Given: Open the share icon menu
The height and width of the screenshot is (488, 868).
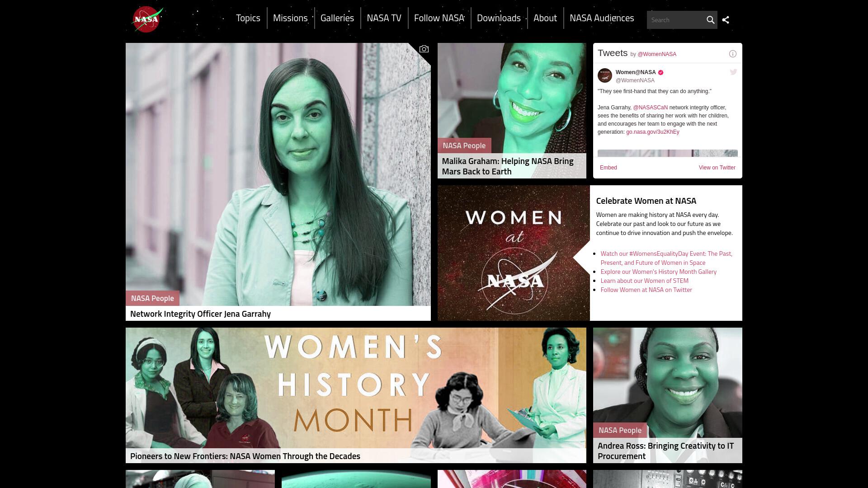Looking at the screenshot, I should (726, 20).
